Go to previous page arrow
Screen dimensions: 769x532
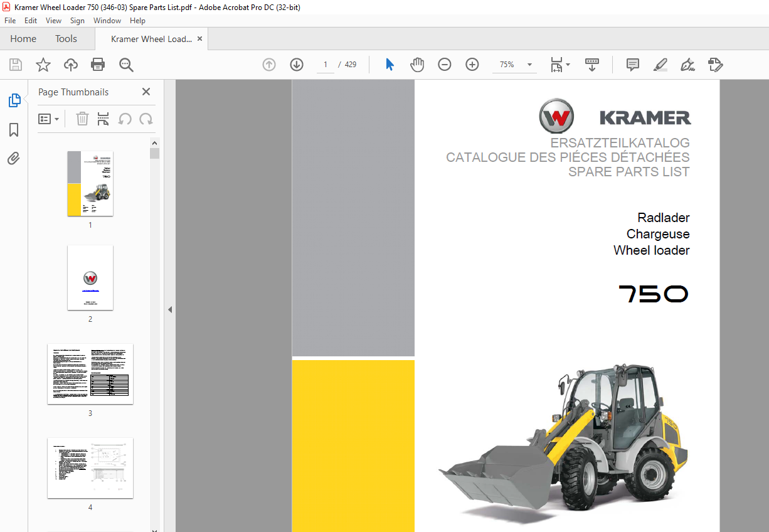269,65
